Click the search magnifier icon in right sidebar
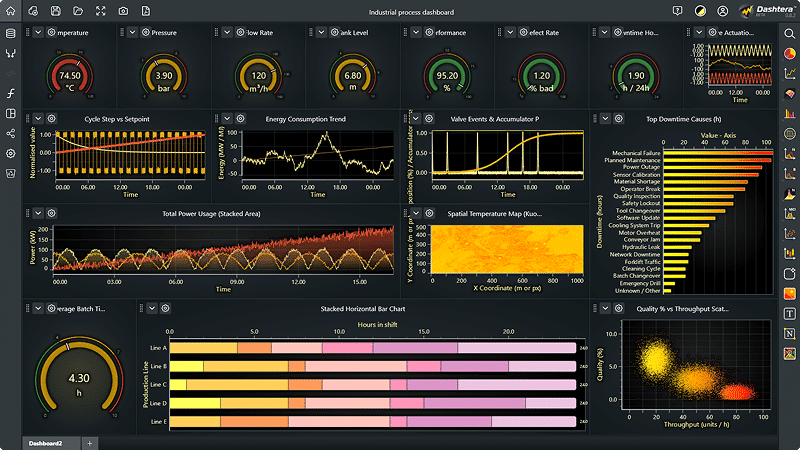 pyautogui.click(x=790, y=33)
